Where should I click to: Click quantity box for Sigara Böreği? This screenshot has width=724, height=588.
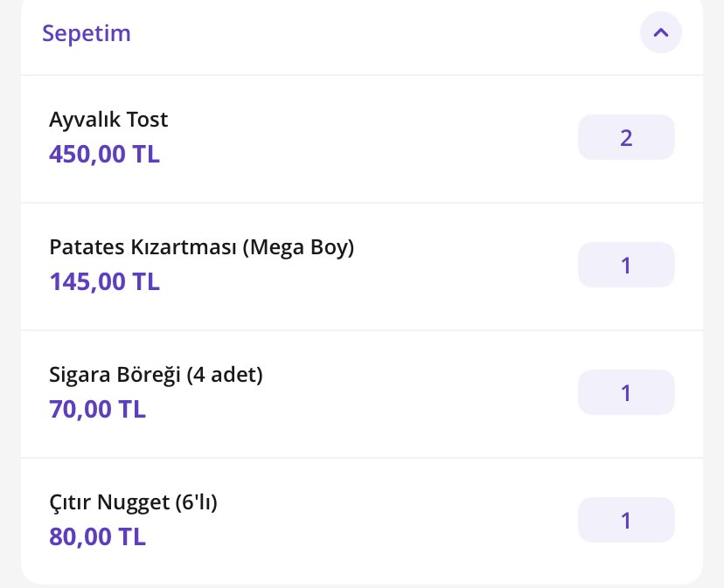pos(626,392)
